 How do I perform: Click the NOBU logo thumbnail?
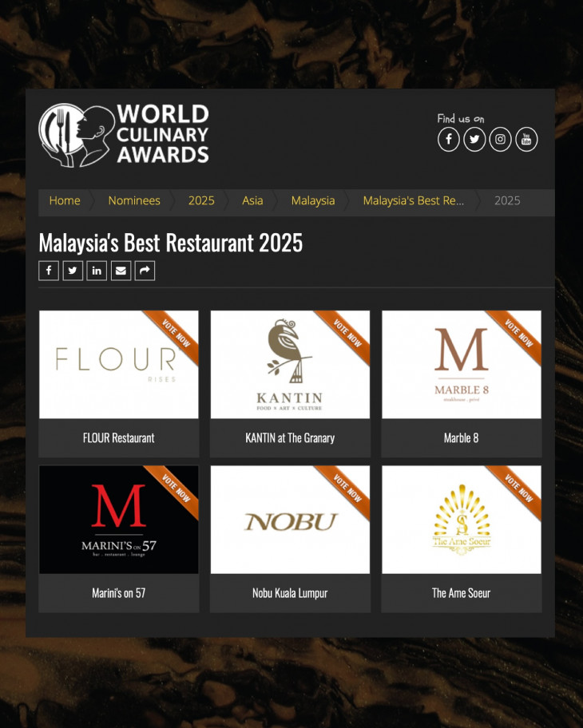click(x=291, y=520)
